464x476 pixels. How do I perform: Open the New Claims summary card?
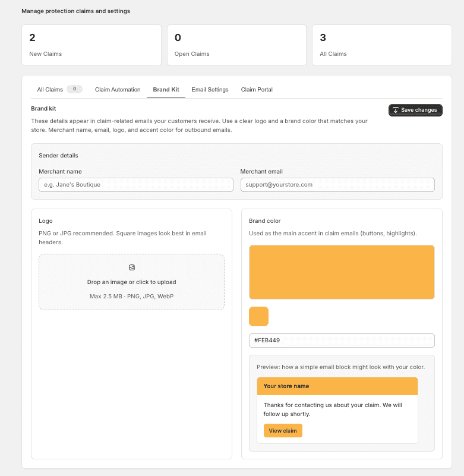(91, 45)
